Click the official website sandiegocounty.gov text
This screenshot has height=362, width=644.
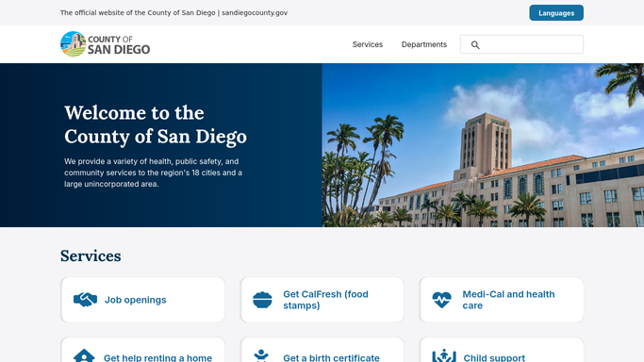coord(173,12)
